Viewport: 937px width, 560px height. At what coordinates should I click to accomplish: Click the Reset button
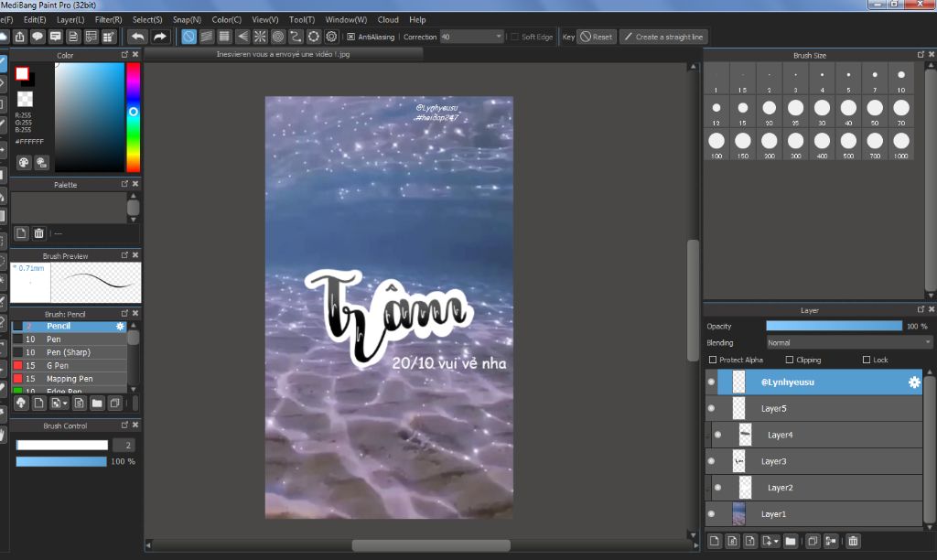coord(597,37)
